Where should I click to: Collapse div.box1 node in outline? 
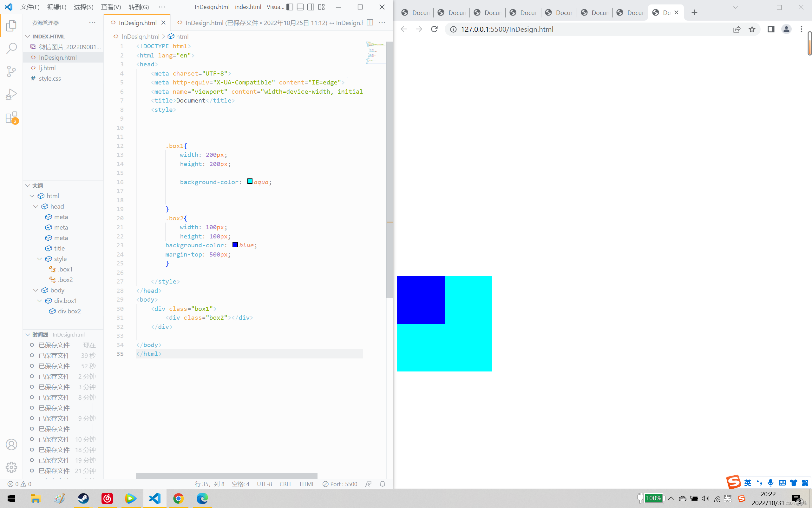tap(40, 301)
